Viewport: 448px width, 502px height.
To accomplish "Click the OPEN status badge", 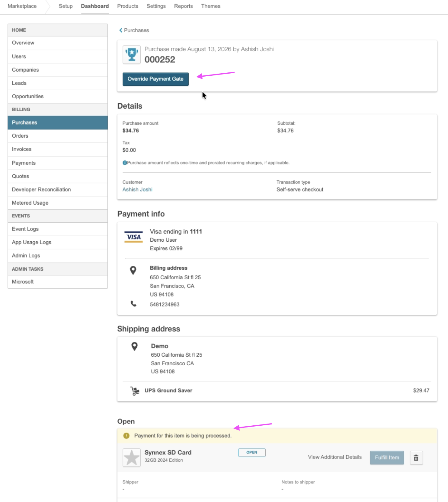I will point(252,453).
